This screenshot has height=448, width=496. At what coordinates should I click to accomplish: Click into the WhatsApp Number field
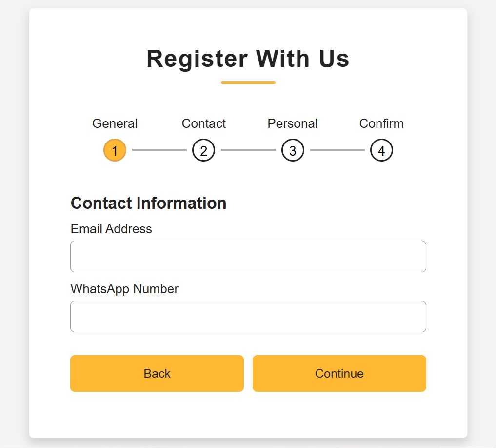point(248,316)
